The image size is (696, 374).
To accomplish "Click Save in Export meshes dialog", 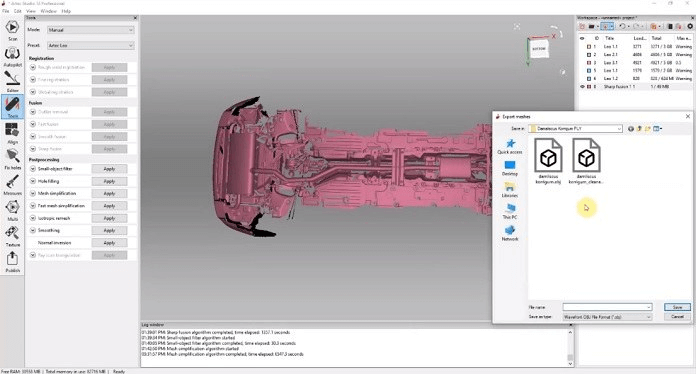I will (x=677, y=307).
